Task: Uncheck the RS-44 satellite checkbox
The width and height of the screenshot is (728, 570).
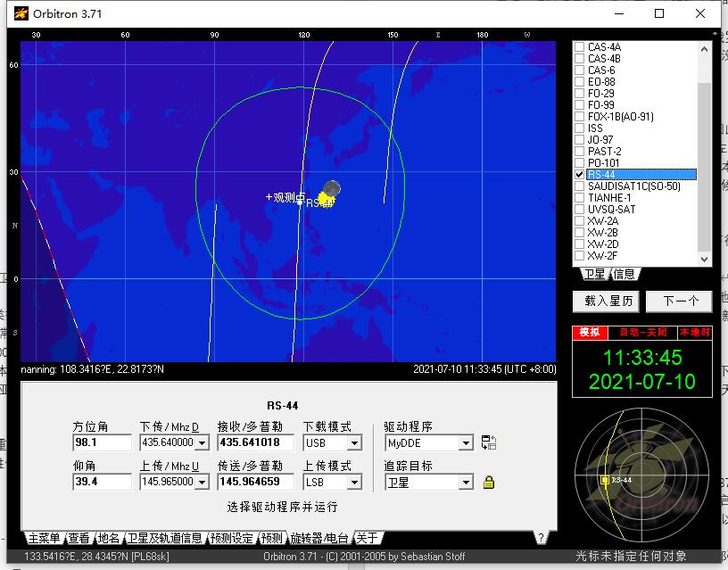Action: pyautogui.click(x=579, y=175)
